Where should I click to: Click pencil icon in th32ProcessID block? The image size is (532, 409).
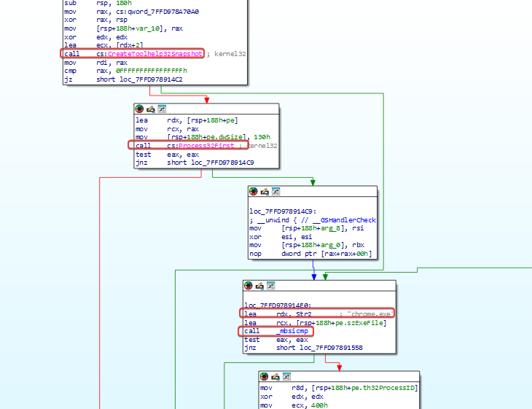pos(275,376)
